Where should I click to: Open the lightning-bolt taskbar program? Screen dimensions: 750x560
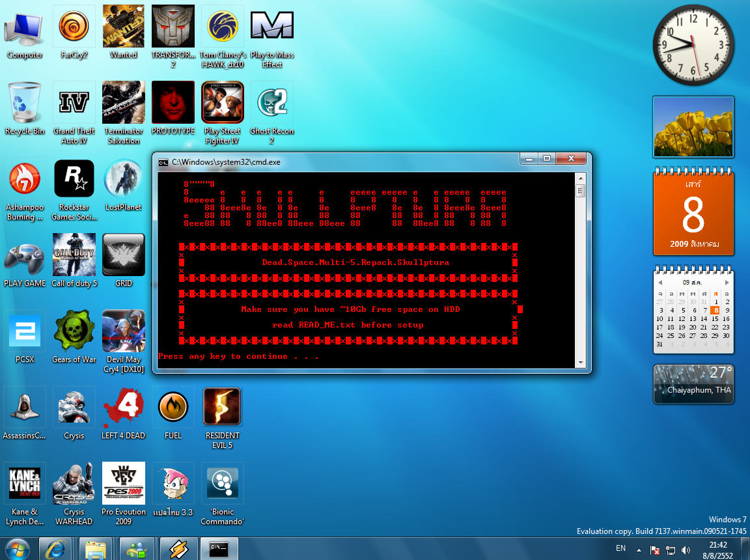coord(178,549)
